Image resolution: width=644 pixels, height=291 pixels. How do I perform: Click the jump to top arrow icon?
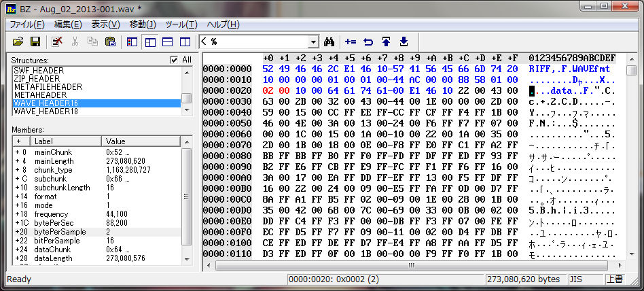(386, 41)
